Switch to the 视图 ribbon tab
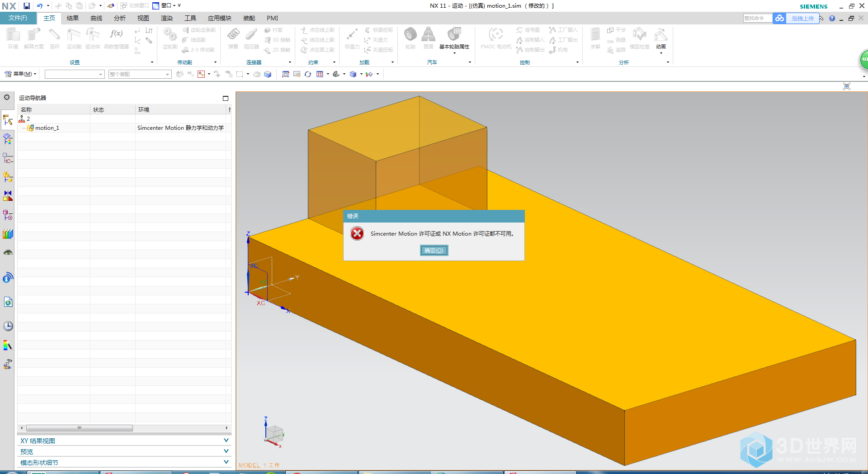The image size is (868, 474). (143, 18)
